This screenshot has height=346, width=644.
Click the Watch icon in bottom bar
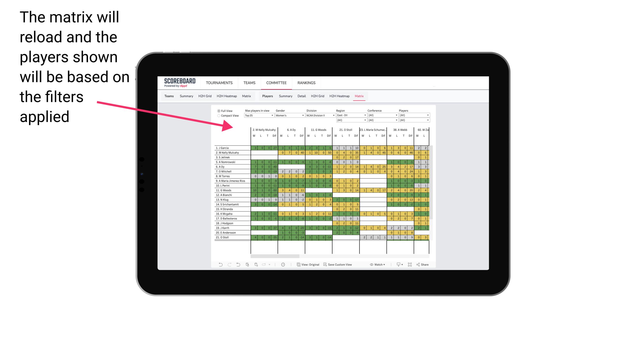[x=370, y=265]
